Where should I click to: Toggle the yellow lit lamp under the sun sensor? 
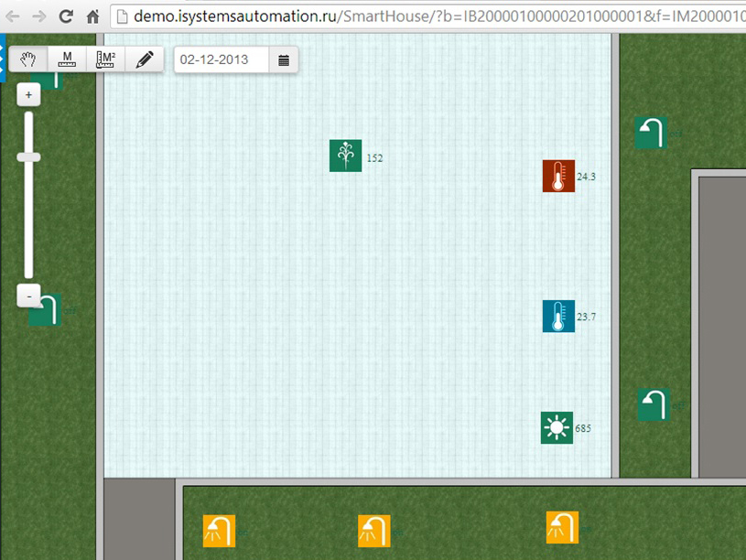coord(562,528)
